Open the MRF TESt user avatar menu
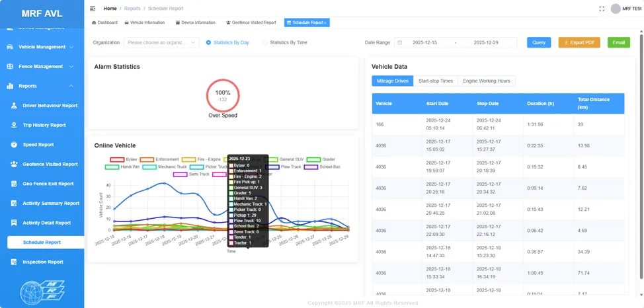Image resolution: width=644 pixels, height=308 pixels. (x=616, y=9)
